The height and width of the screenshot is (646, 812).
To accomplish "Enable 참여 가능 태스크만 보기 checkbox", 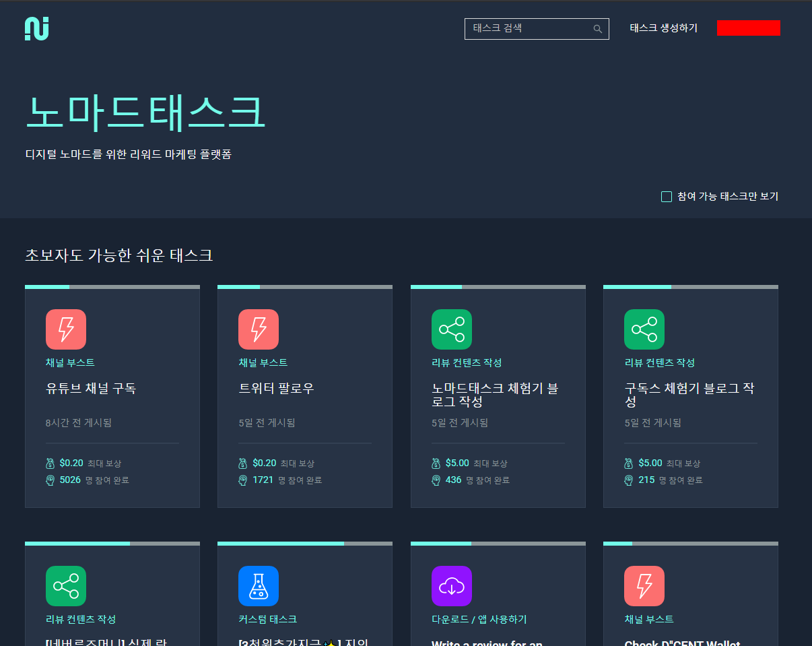I will tap(667, 197).
